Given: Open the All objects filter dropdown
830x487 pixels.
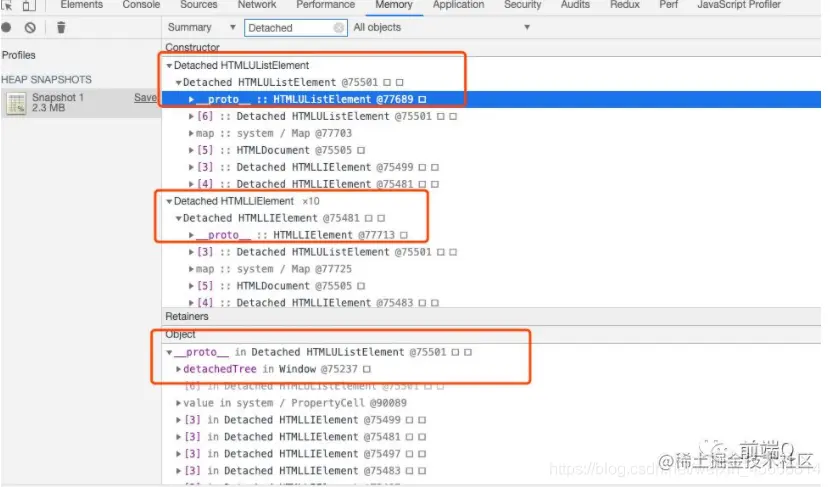Looking at the screenshot, I should [x=441, y=28].
